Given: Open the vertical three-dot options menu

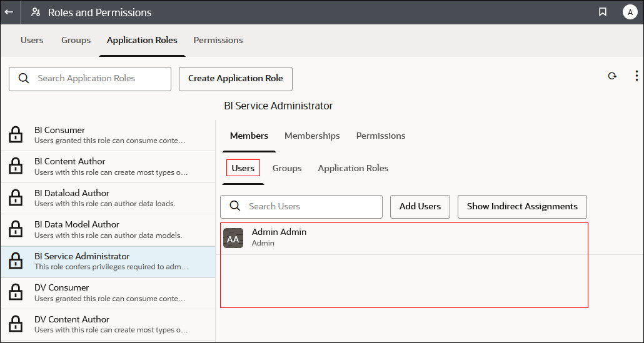Looking at the screenshot, I should [x=636, y=76].
